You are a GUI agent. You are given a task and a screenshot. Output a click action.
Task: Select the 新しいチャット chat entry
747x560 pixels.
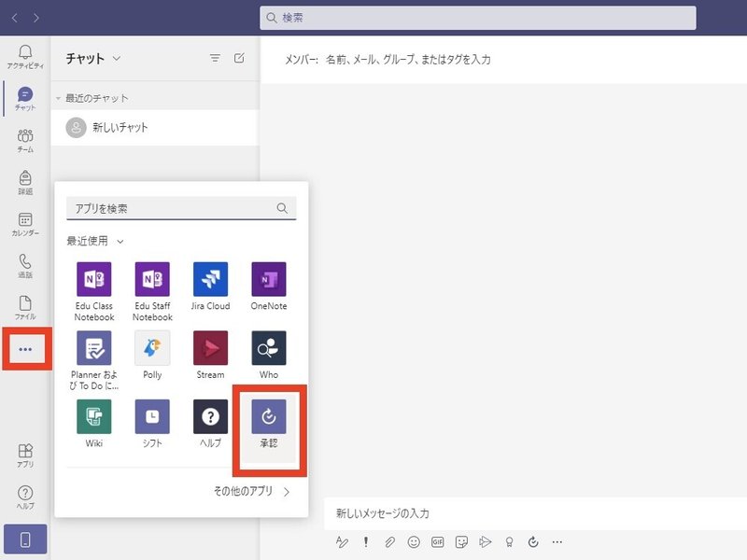coord(155,128)
